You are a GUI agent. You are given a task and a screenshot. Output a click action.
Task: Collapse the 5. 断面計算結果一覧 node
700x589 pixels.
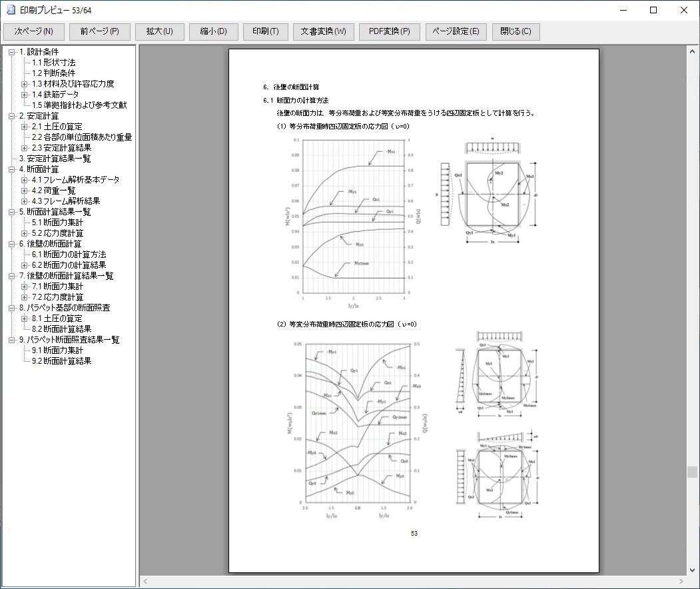pos(12,212)
